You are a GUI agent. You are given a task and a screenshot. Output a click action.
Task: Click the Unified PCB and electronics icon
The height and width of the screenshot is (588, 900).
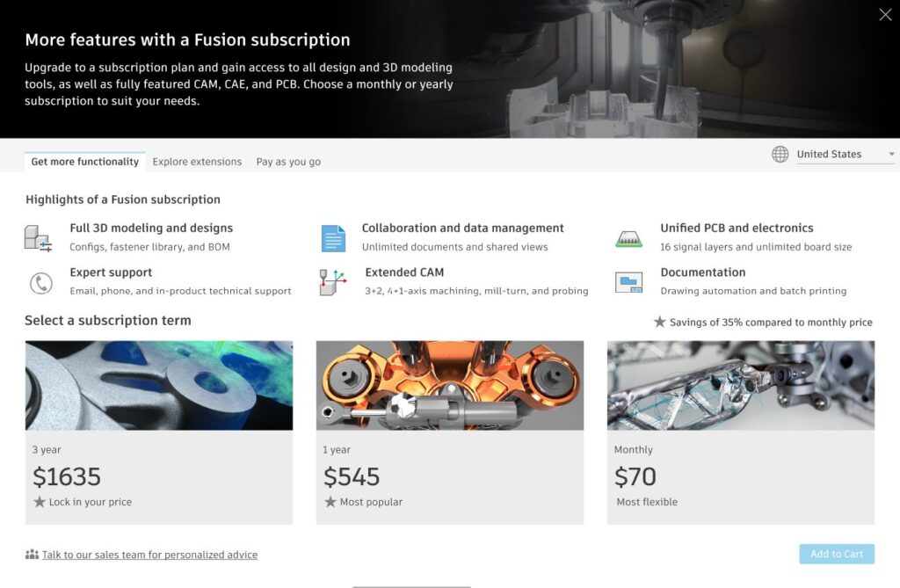(x=628, y=237)
